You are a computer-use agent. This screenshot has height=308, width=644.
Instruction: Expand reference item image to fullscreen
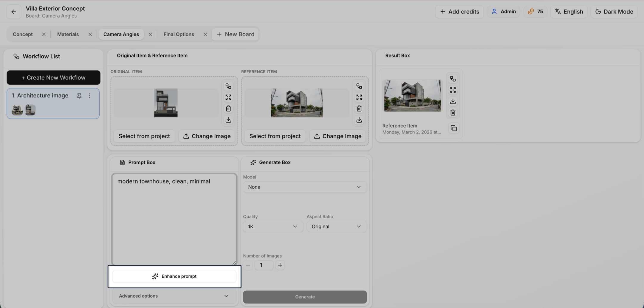tap(359, 97)
